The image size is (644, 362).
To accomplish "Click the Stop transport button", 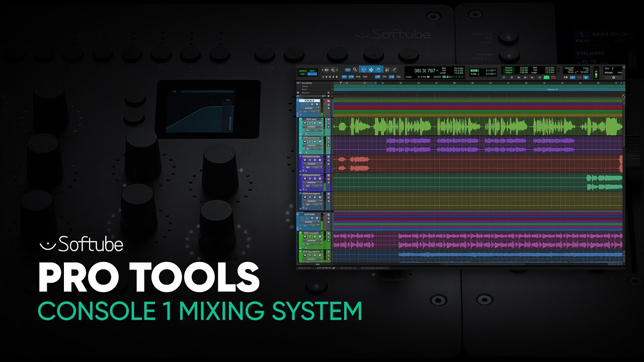I will 540,77.
